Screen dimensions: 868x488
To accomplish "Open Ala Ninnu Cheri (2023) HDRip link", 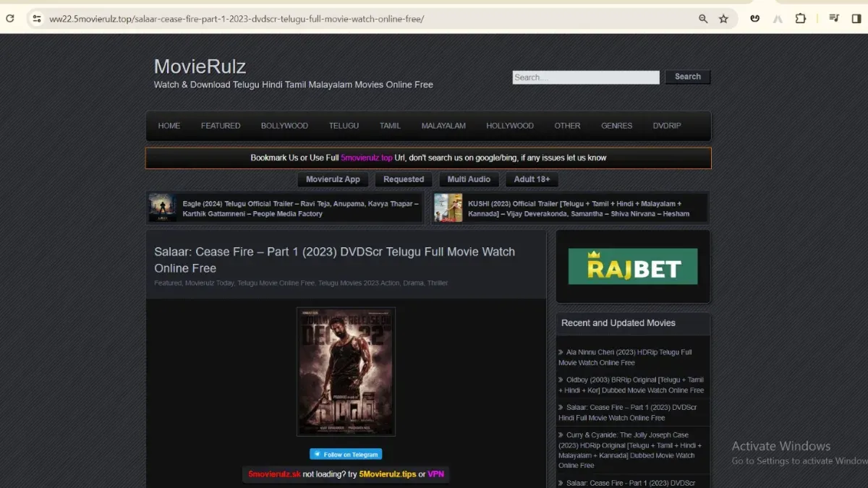I will tap(626, 357).
